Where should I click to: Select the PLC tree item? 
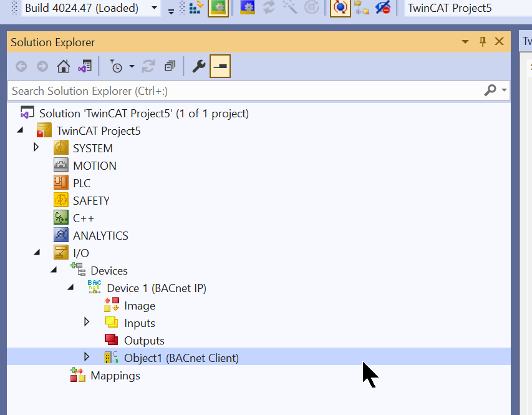pos(82,183)
